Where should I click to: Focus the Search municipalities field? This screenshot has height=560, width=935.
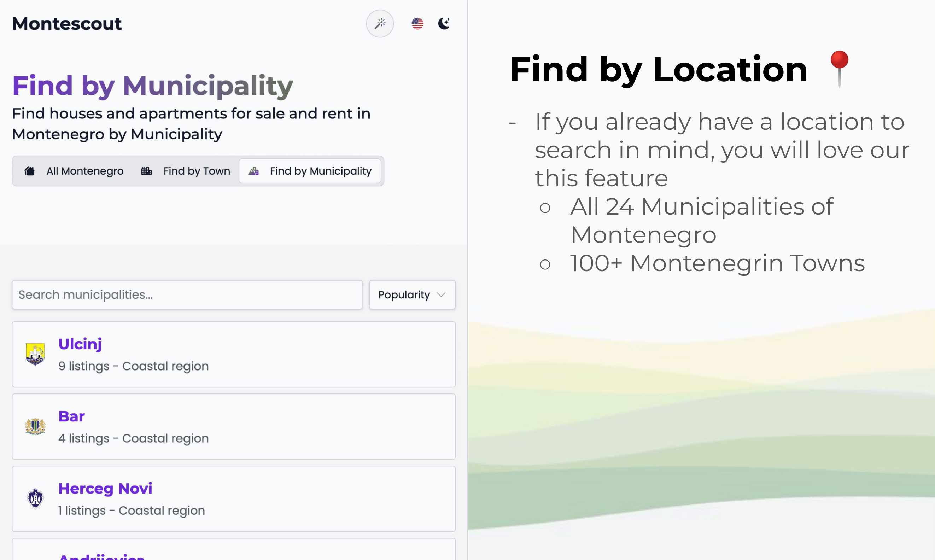(187, 295)
